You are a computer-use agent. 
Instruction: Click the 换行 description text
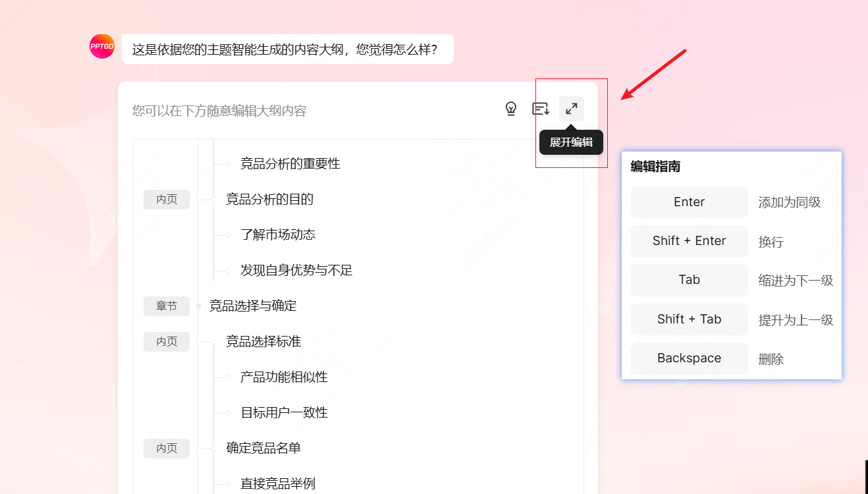pyautogui.click(x=771, y=242)
